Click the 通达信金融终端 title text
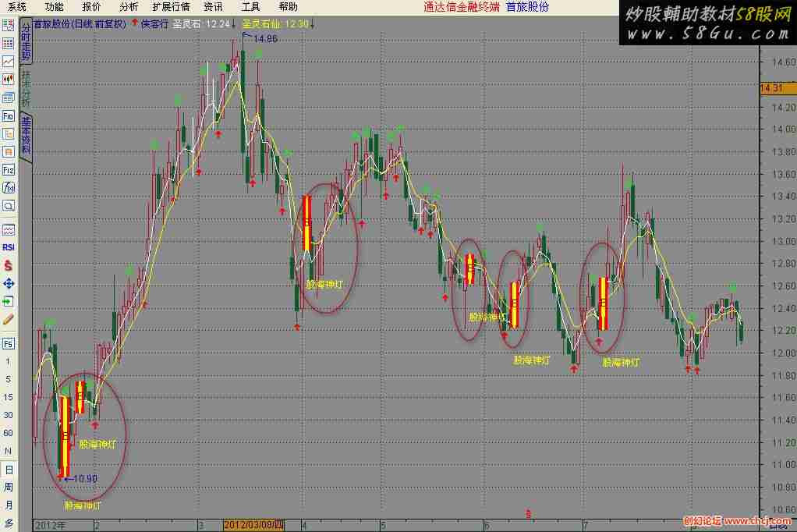Viewport: 797px width, 532px height. (x=462, y=7)
